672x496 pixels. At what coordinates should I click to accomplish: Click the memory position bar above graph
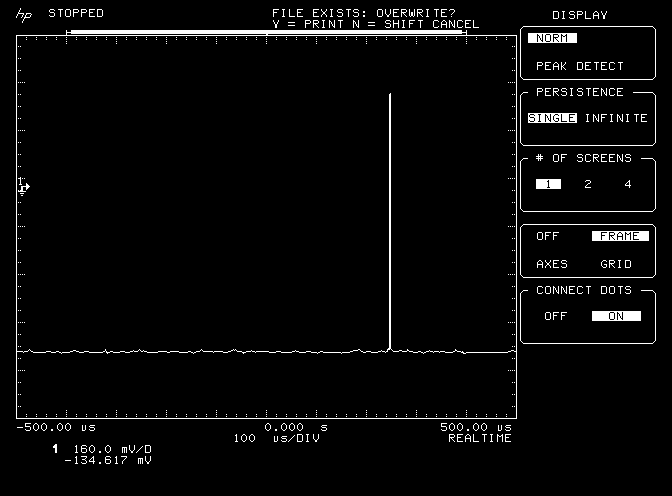coord(266,32)
